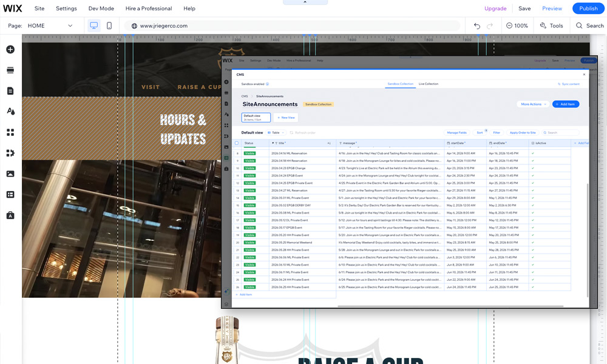Click the Sandbox enabled info icon

[x=267, y=84]
